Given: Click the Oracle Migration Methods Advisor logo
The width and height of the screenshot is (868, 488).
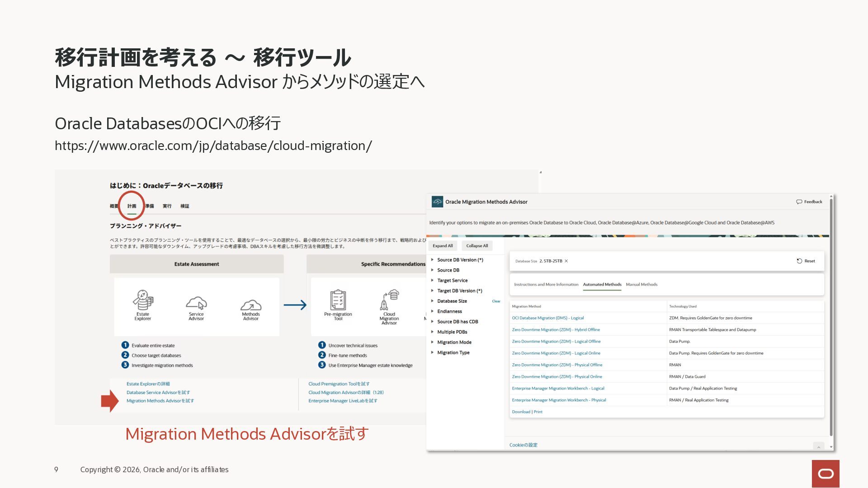Looking at the screenshot, I should [437, 202].
